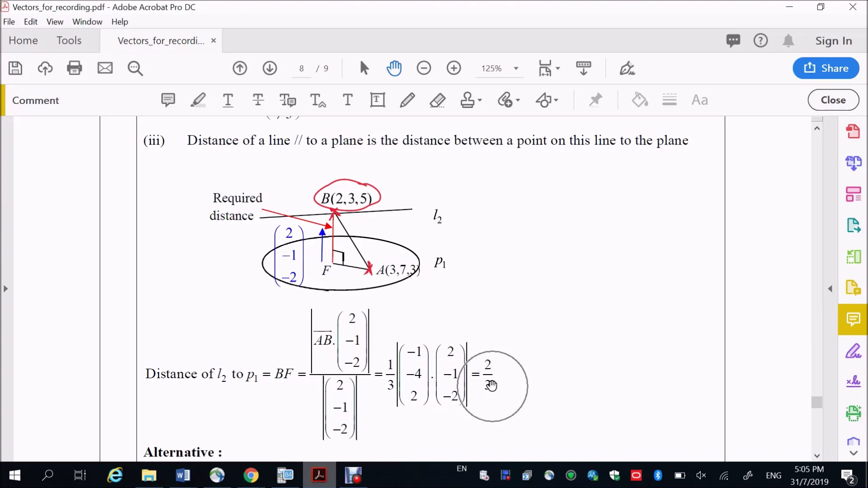This screenshot has width=868, height=488.
Task: Open fit page options dropdown
Action: click(x=549, y=68)
